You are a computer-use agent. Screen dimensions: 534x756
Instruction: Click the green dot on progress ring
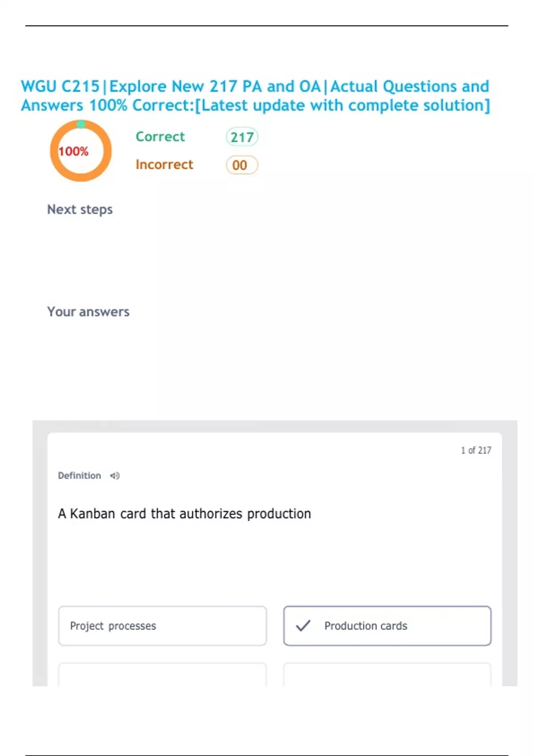(81, 124)
